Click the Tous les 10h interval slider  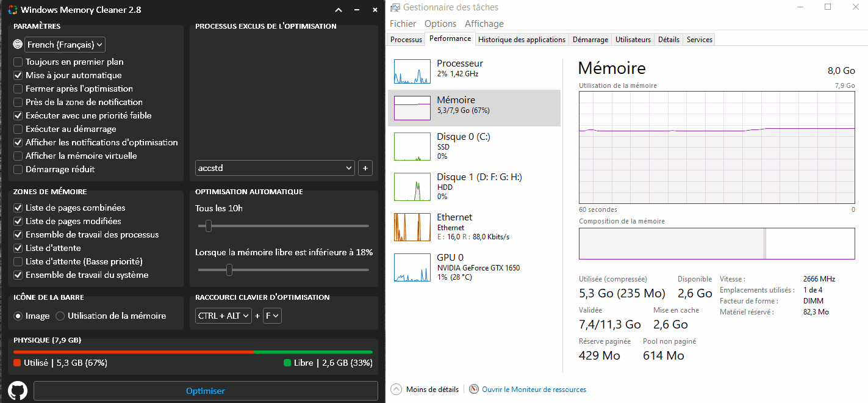209,226
